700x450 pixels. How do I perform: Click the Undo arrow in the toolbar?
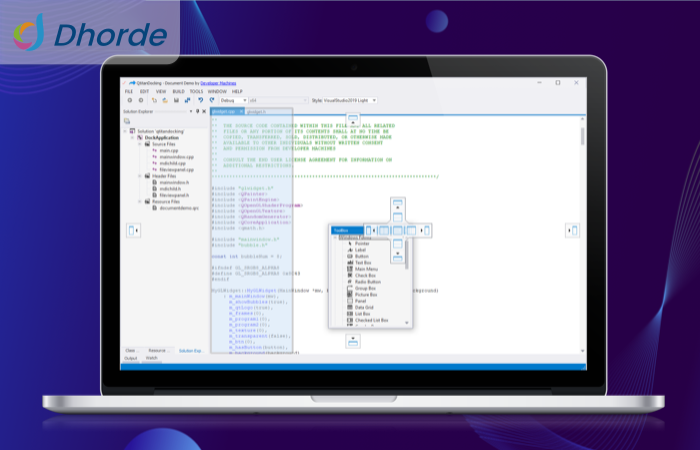[x=200, y=100]
